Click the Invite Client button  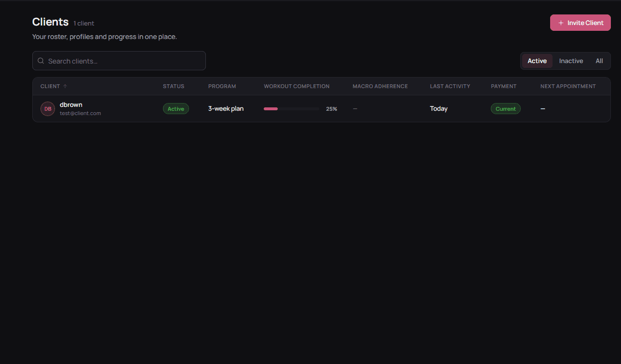pos(580,23)
